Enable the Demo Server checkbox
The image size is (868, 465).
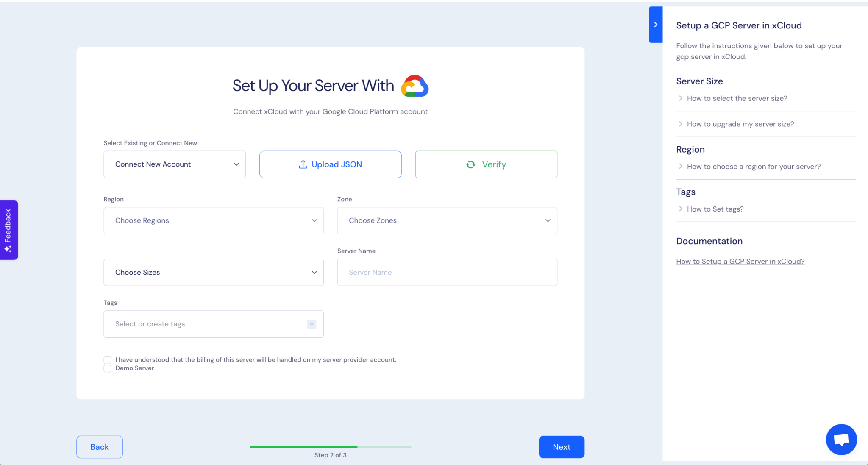(107, 368)
